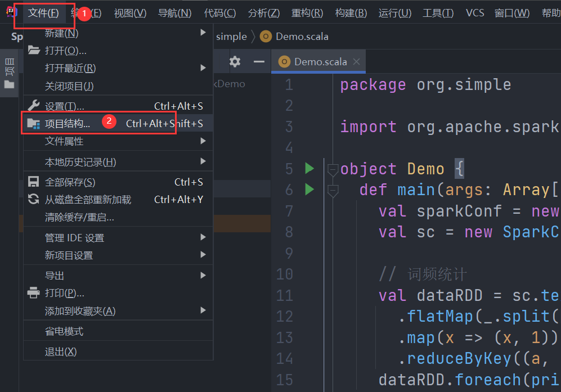Click the val sparkConf code line
The image size is (561, 392).
pos(469,211)
